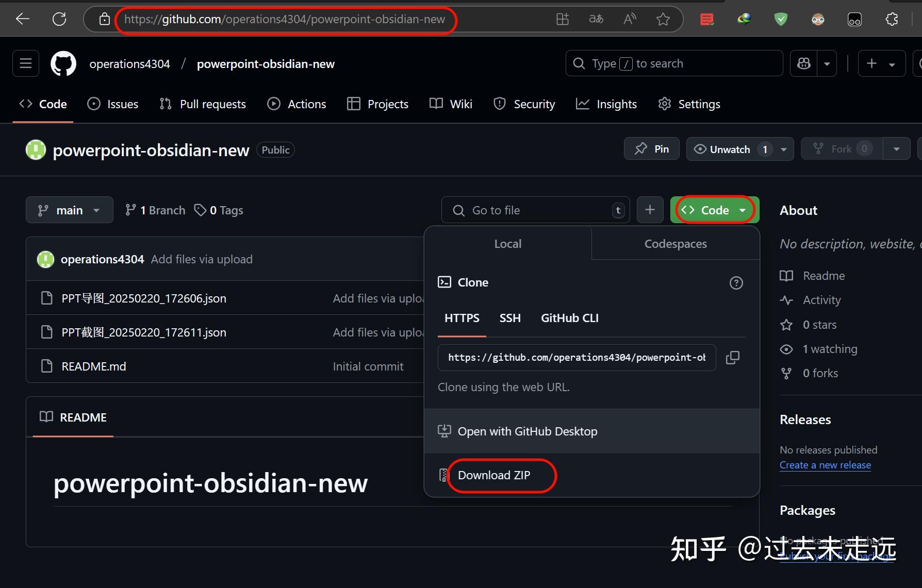Switch to the SSH tab
The image size is (922, 588).
[509, 318]
